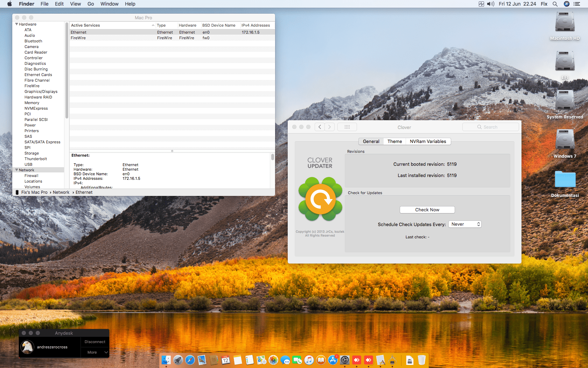This screenshot has height=368, width=588.
Task: Click the Clover Updater logo icon
Action: (x=320, y=199)
